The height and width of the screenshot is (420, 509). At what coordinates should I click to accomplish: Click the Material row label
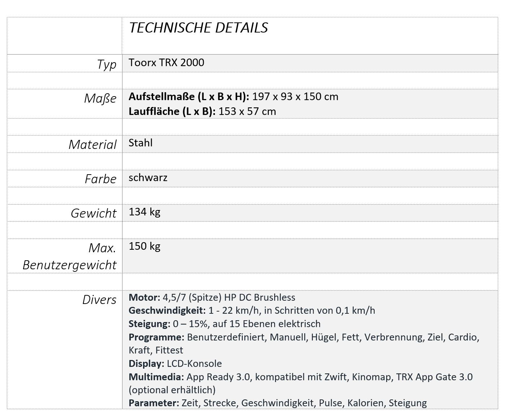pyautogui.click(x=92, y=145)
